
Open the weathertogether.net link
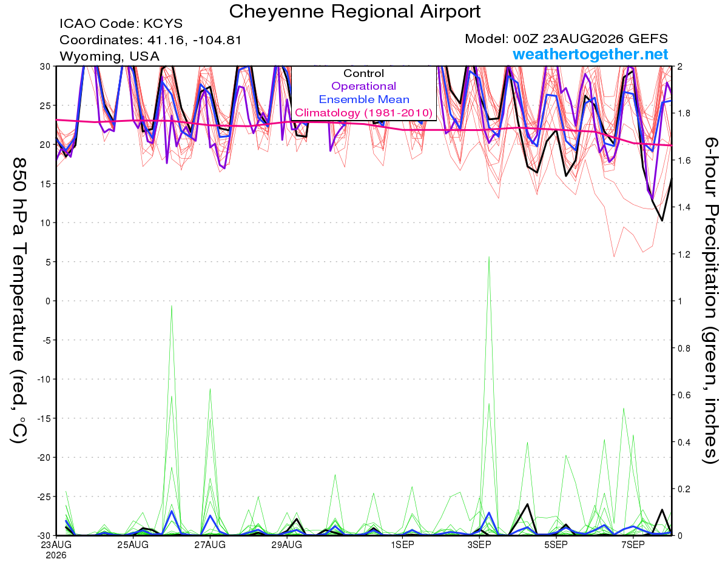[590, 54]
